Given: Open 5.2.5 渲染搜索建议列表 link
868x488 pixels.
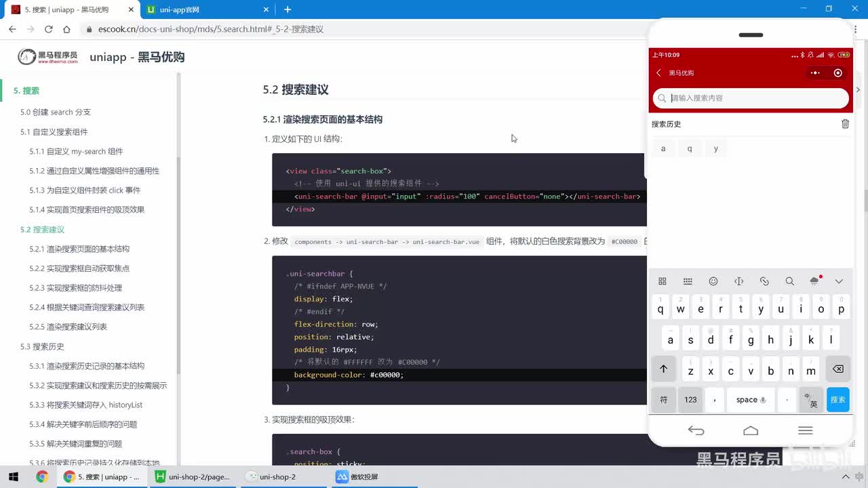Looking at the screenshot, I should pyautogui.click(x=68, y=327).
